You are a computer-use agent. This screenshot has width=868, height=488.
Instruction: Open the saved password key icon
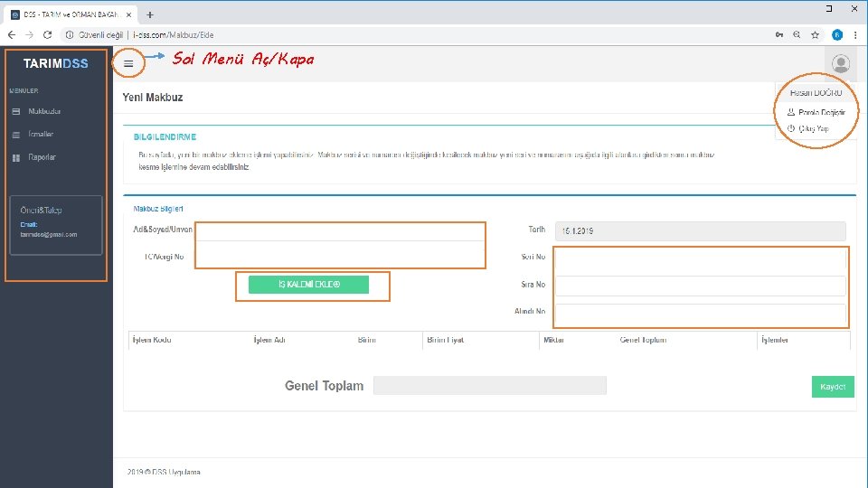pos(778,35)
